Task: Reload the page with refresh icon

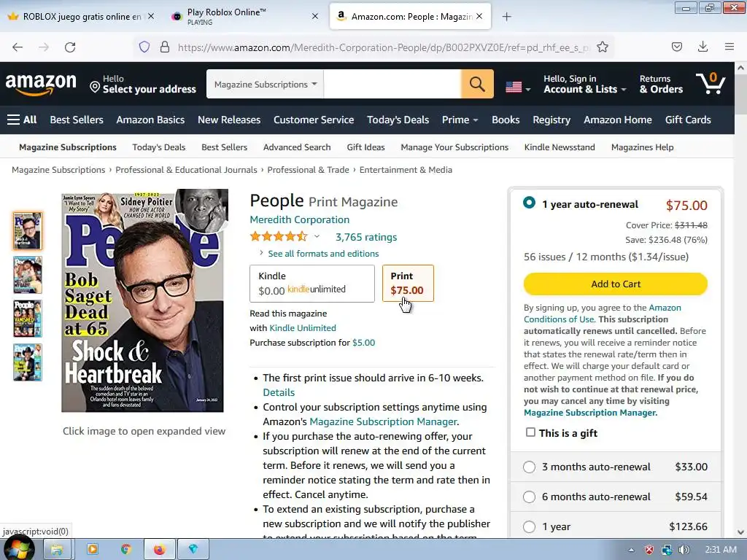Action: click(70, 47)
